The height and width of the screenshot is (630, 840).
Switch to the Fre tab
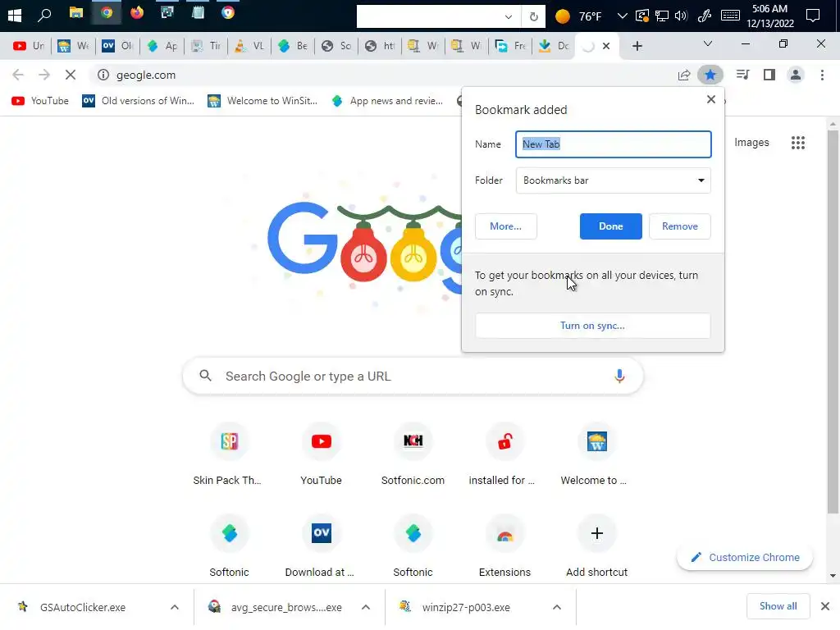[511, 46]
